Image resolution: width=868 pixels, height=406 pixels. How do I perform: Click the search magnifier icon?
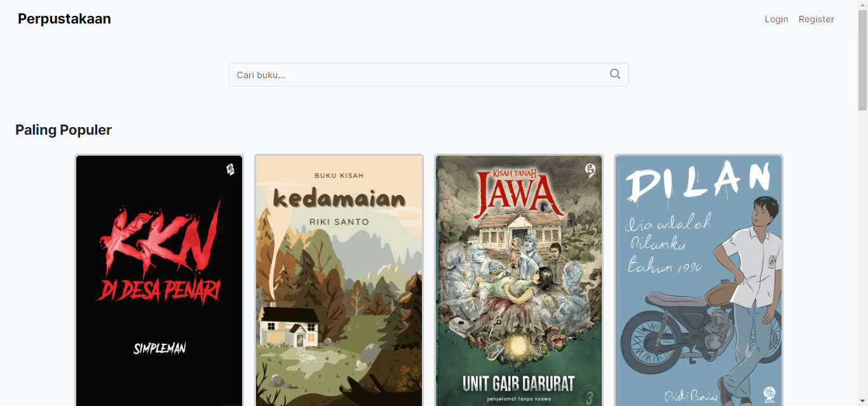(x=614, y=74)
